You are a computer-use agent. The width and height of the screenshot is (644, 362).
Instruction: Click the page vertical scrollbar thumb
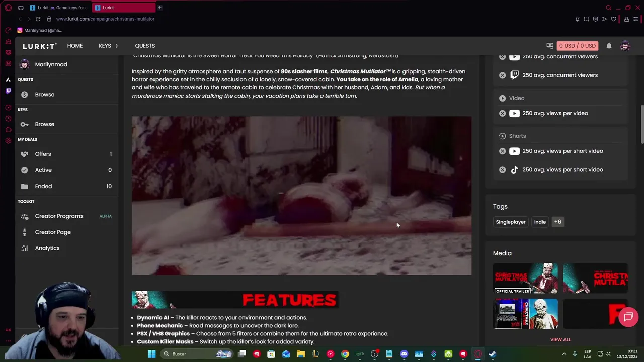pos(641,124)
